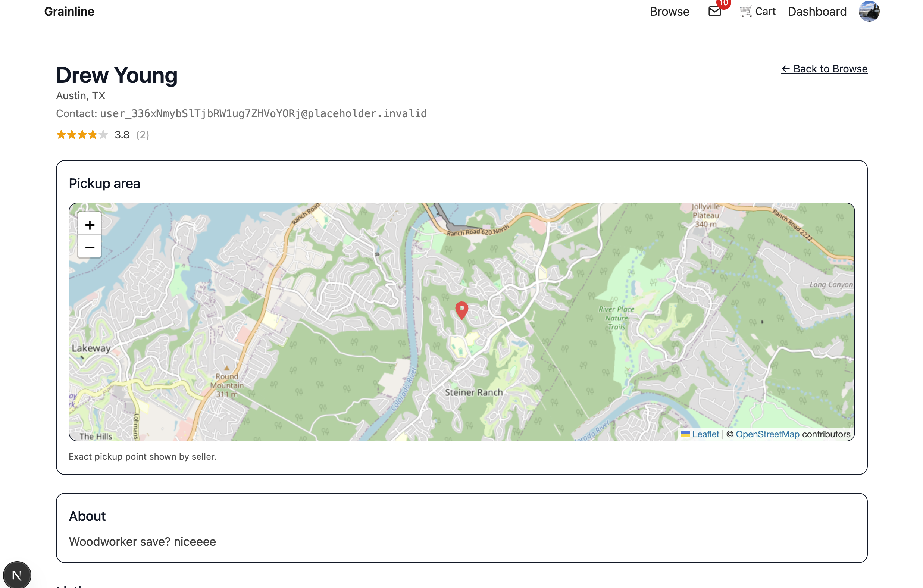This screenshot has width=923, height=588.
Task: Click the star rating icons
Action: point(82,135)
